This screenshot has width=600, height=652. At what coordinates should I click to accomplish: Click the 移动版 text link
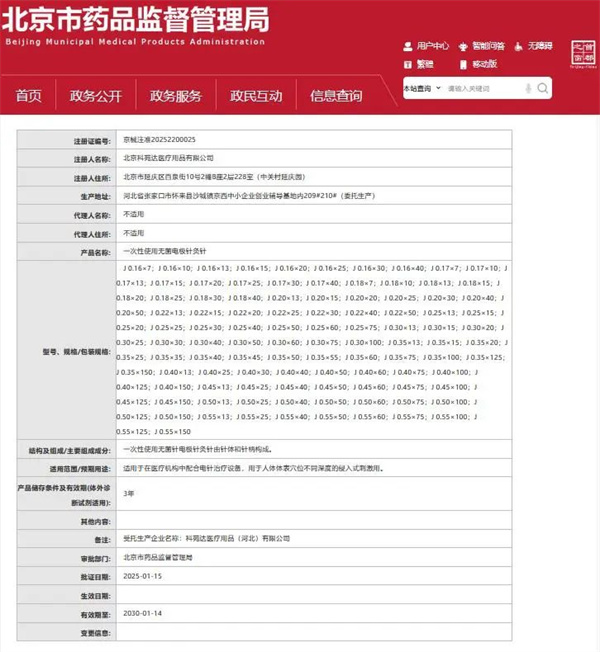click(x=485, y=64)
